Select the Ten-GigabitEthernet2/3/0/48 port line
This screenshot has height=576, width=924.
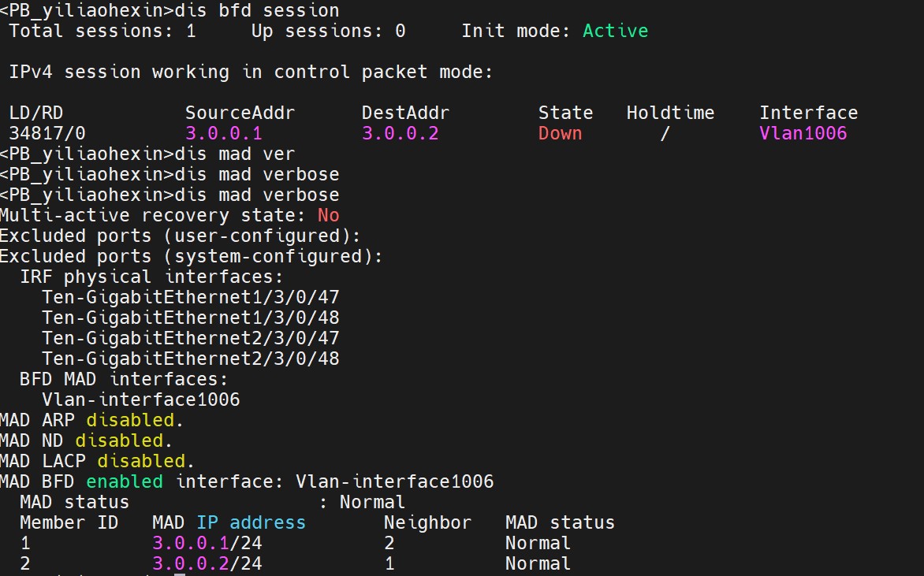click(x=190, y=359)
